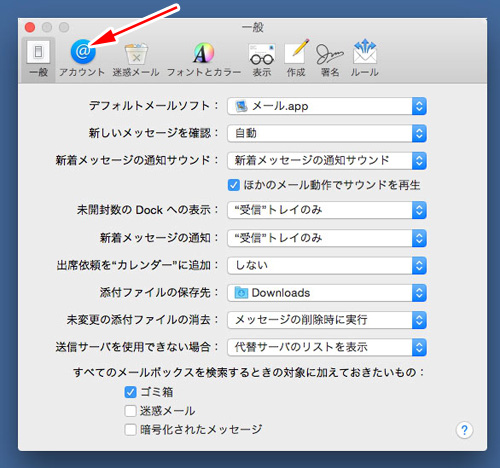Viewport: 500px width, 468px height.
Task: Uncheck the ゴミ箱 search checkbox
Action: (130, 392)
